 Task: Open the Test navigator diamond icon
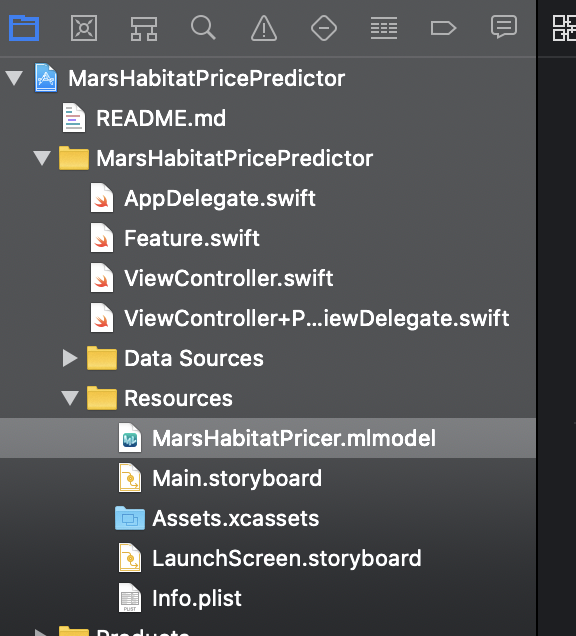324,28
